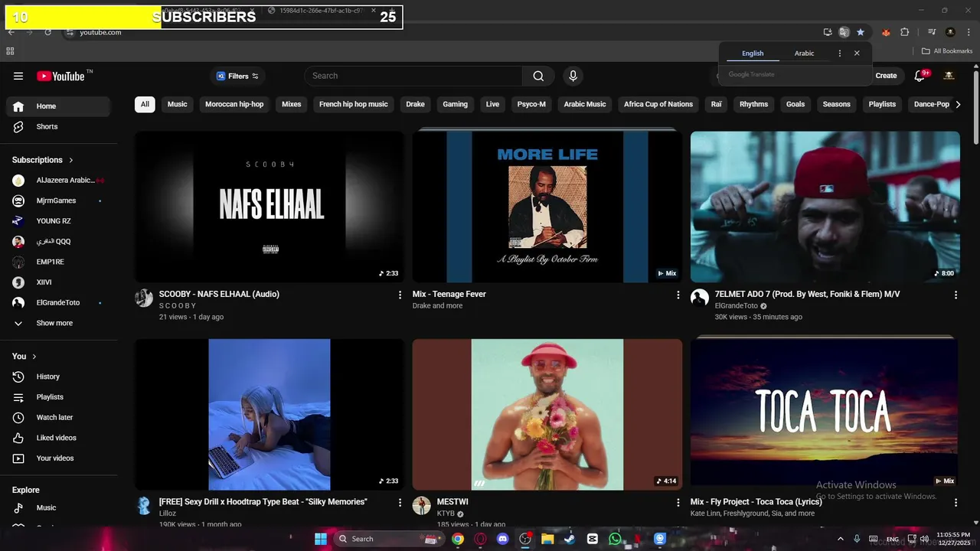Open WhatsApp from the taskbar
The image size is (980, 551).
point(615,539)
